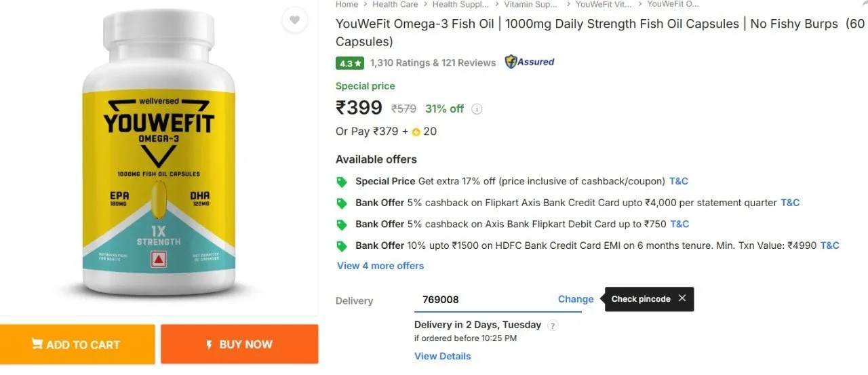Click Change next to pincode
Image resolution: width=868 pixels, height=375 pixels.
click(x=576, y=299)
